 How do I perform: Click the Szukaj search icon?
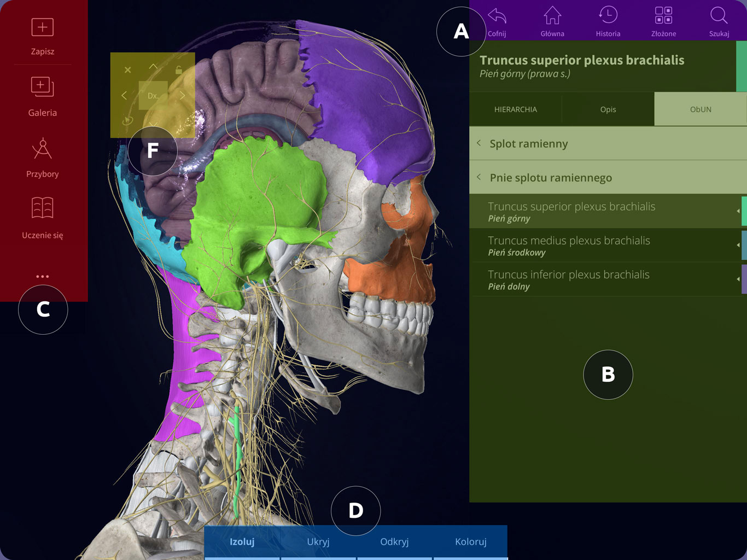[719, 16]
